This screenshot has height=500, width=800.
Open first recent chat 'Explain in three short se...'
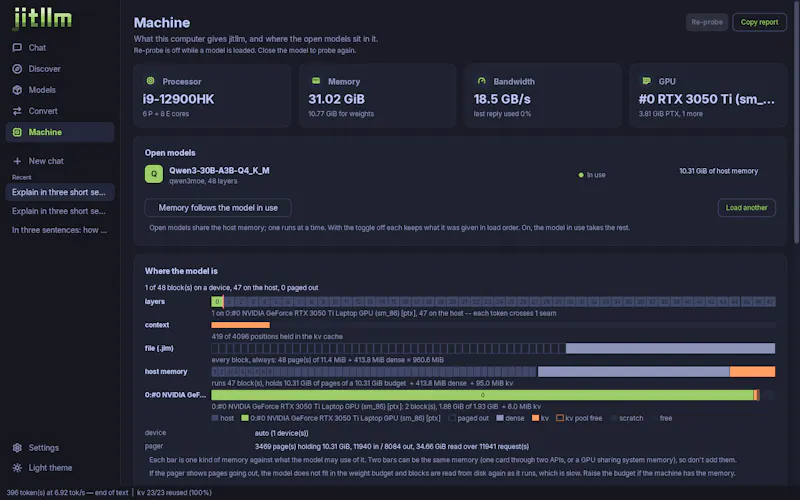pos(60,192)
